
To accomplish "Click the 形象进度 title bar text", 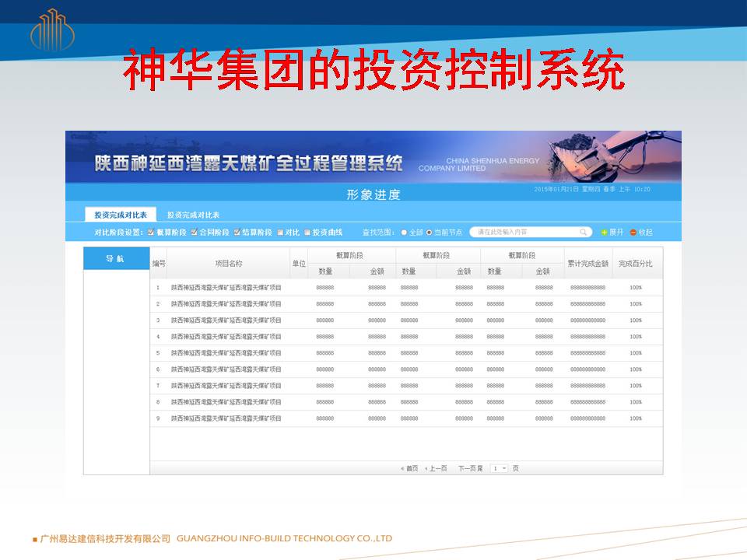I will [x=373, y=194].
